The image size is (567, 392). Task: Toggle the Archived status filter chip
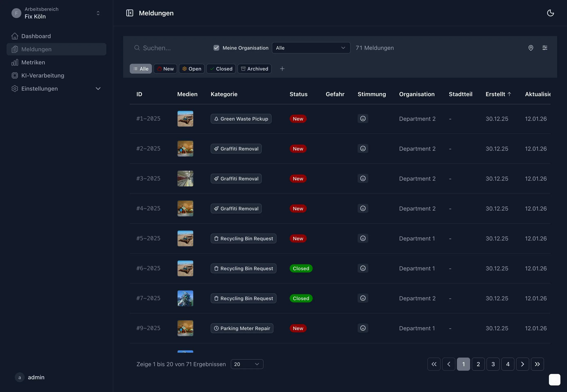click(255, 69)
